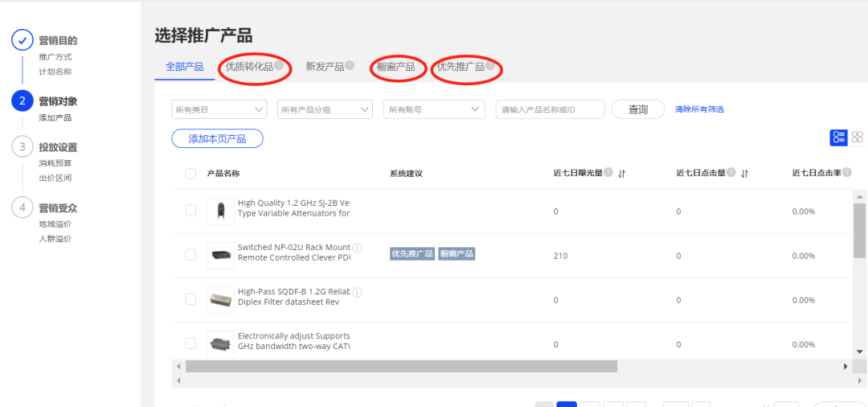Open the 所有账号 dropdown
The image size is (868, 407).
point(434,109)
